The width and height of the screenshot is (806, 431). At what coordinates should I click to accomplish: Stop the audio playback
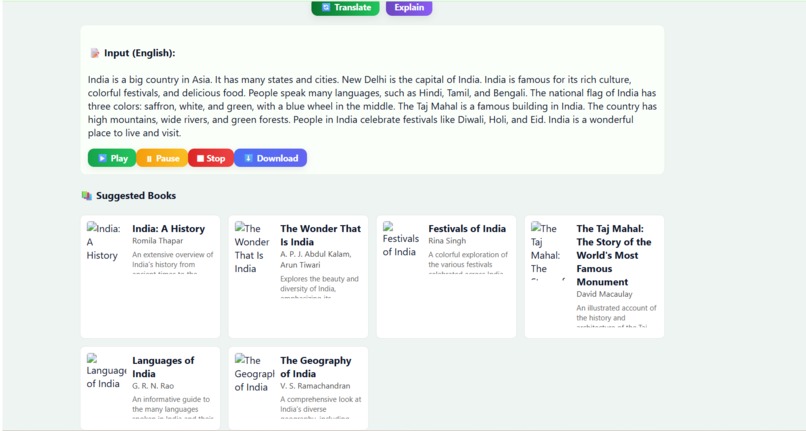211,158
